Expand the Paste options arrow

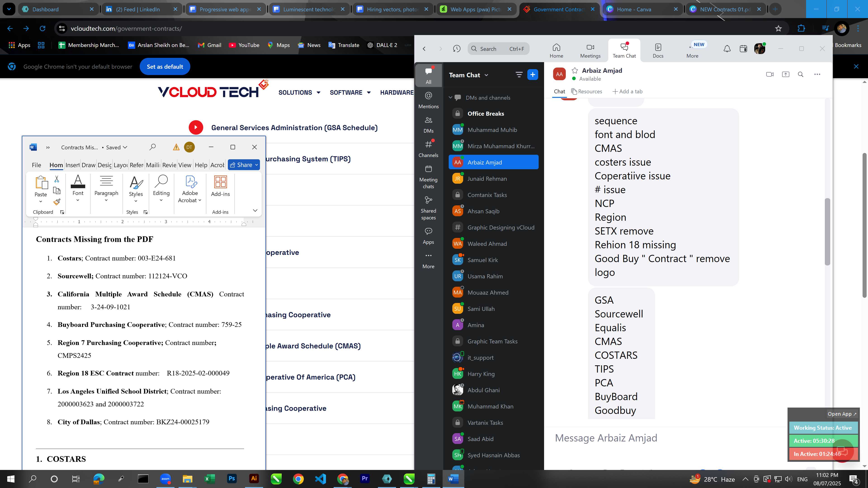click(41, 201)
